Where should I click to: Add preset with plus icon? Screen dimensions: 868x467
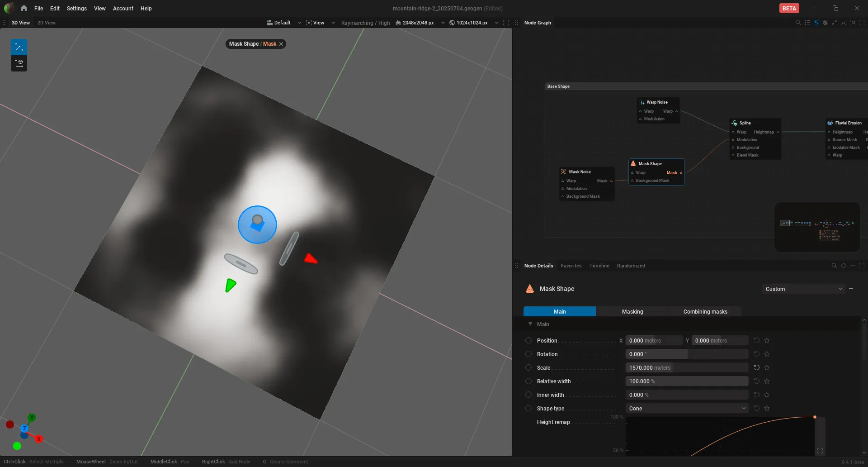pos(851,289)
